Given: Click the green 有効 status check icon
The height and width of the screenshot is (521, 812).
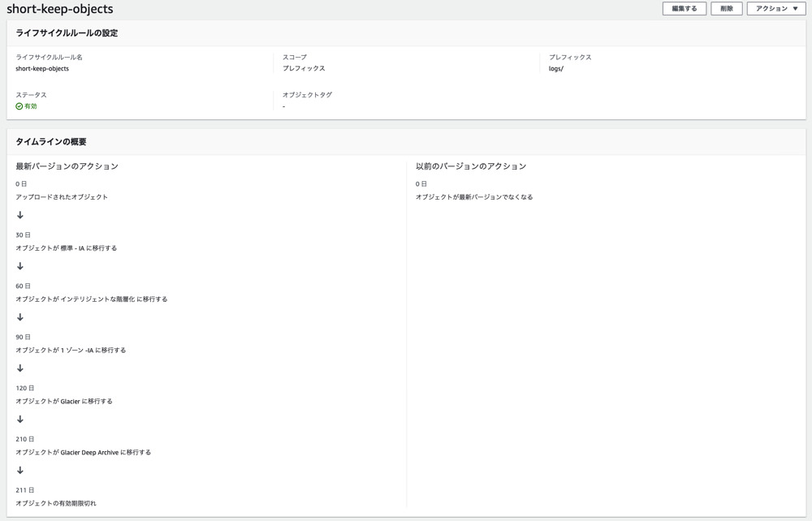Looking at the screenshot, I should click(x=19, y=106).
